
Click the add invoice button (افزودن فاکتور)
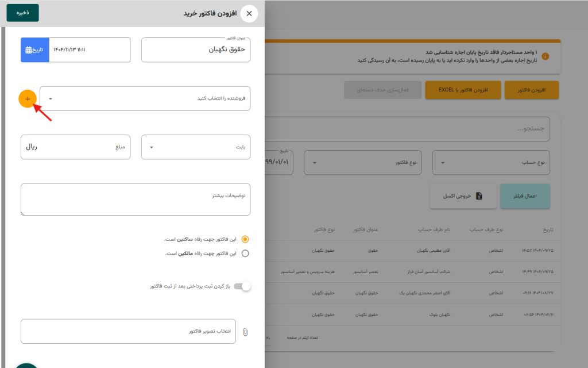(531, 90)
